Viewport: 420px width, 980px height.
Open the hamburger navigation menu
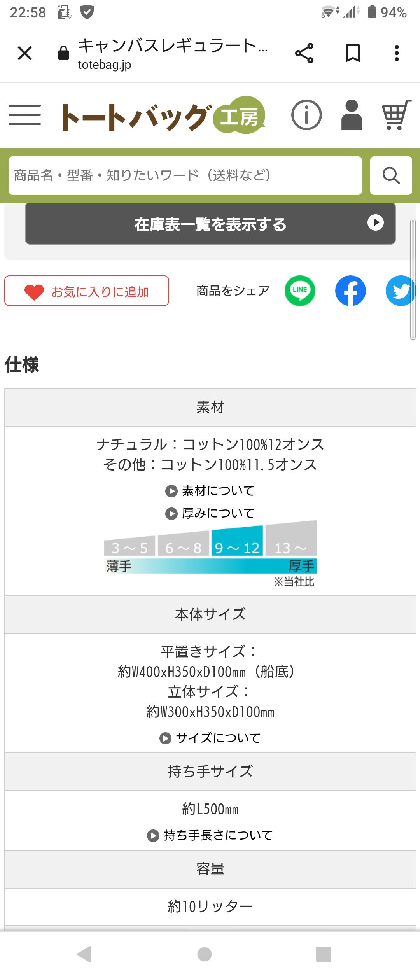[24, 115]
